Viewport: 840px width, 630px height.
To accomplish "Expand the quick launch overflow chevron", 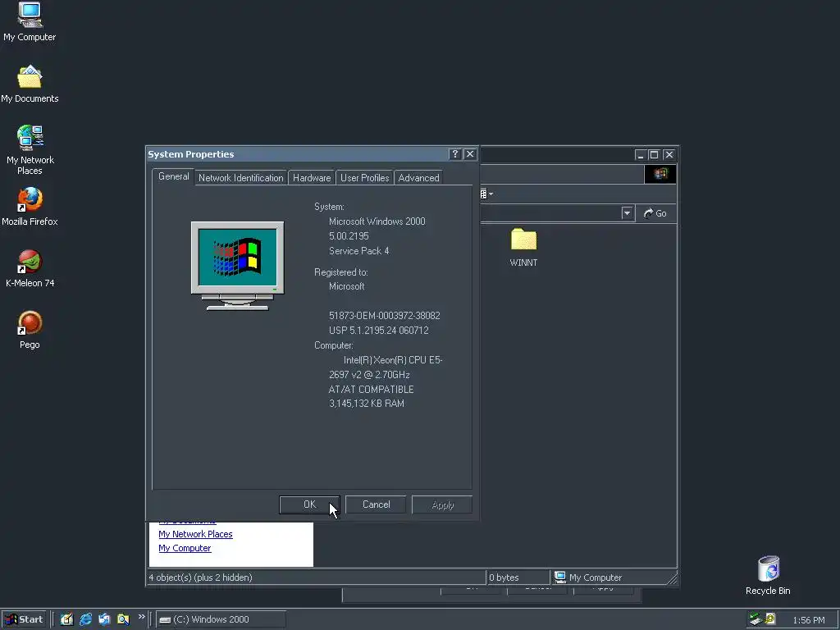I will tap(141, 617).
